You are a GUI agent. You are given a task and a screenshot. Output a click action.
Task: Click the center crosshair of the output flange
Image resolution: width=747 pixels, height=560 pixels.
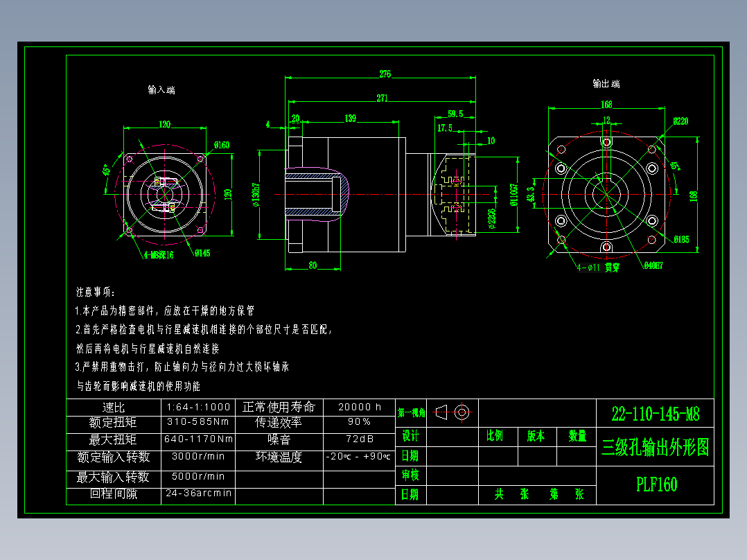[x=606, y=194]
